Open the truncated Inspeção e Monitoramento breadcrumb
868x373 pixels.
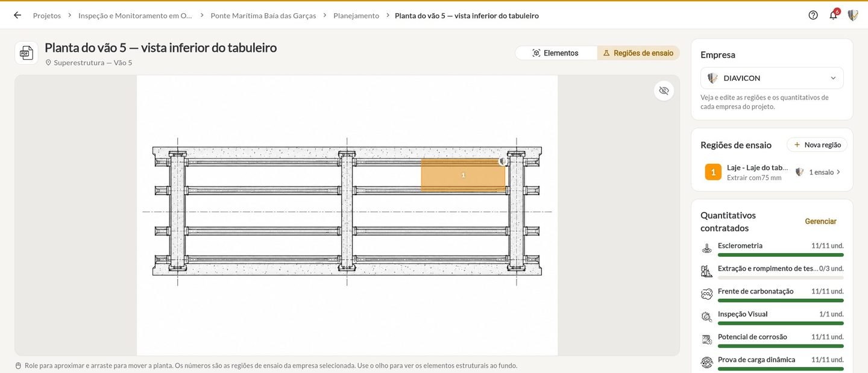tap(136, 16)
